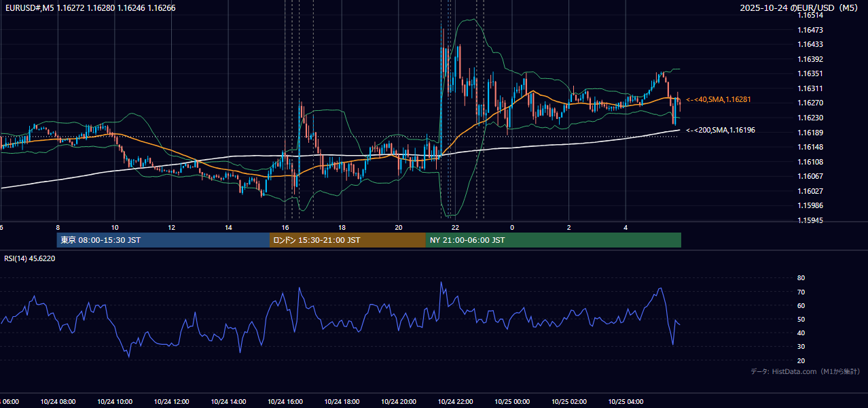The height and width of the screenshot is (408, 868).
Task: Click the 1.16027 price scale value
Action: pos(810,191)
